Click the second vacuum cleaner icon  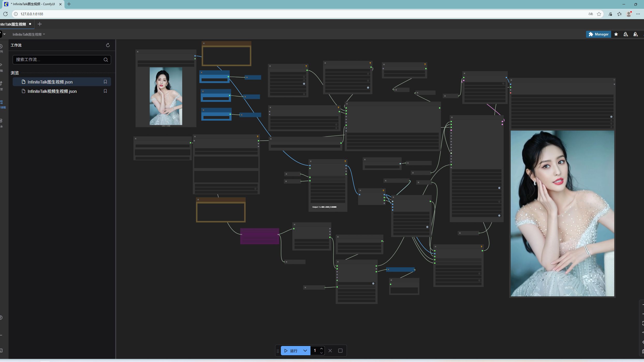[635, 34]
